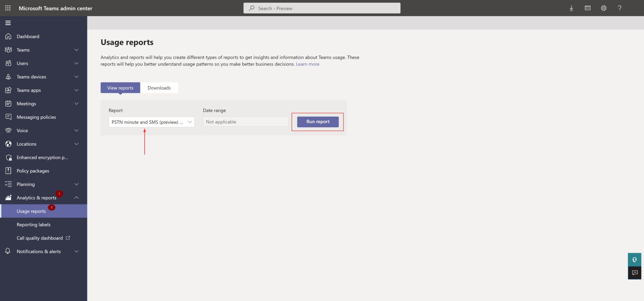The width and height of the screenshot is (644, 301).
Task: Click the help question mark icon
Action: [620, 8]
